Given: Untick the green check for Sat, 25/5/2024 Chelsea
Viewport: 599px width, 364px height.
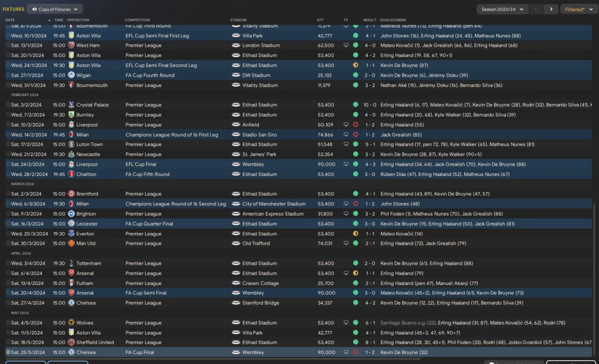Looking at the screenshot, I should [x=8, y=352].
